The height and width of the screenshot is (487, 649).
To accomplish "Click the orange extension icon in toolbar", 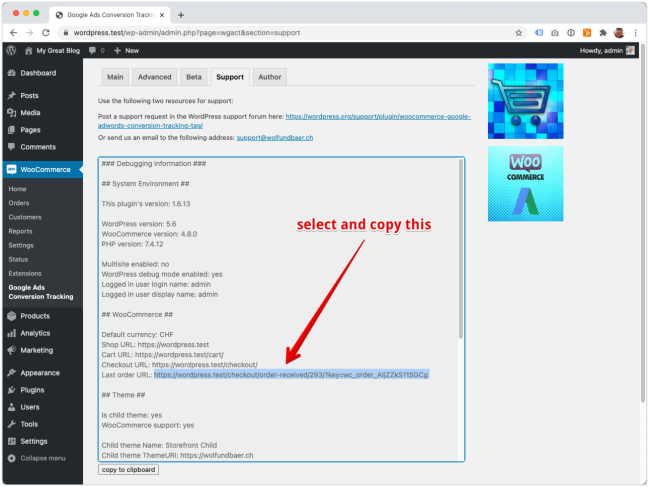I will [x=587, y=33].
